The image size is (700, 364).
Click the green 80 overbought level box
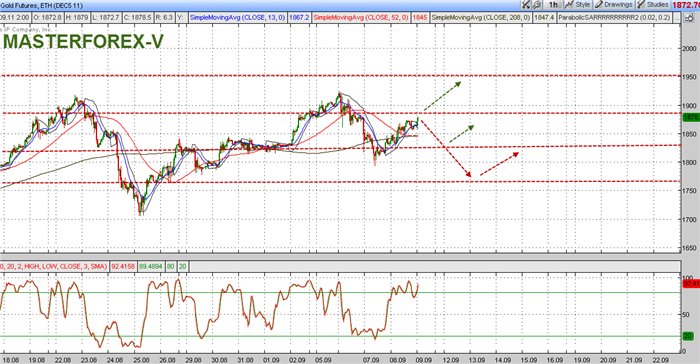(x=171, y=267)
